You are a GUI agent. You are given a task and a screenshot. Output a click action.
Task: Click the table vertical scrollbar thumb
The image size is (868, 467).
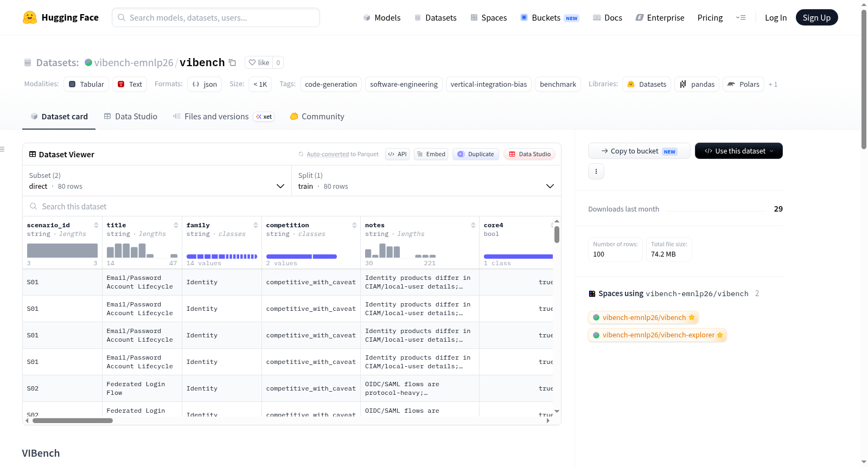click(x=557, y=234)
